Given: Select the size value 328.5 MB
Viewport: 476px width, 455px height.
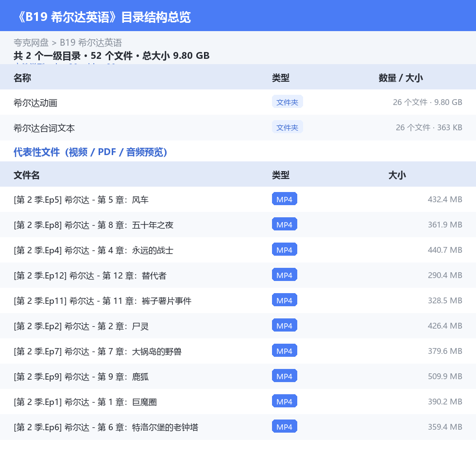Looking at the screenshot, I should coord(445,300).
